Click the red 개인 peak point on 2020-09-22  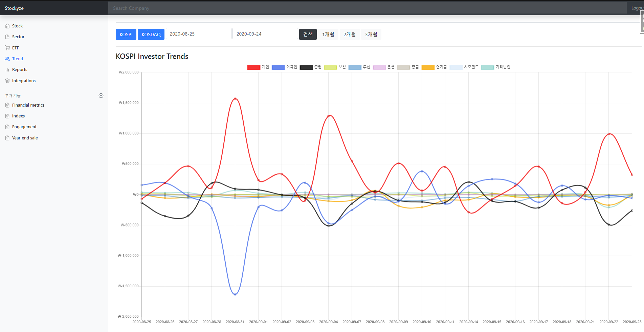pos(609,134)
